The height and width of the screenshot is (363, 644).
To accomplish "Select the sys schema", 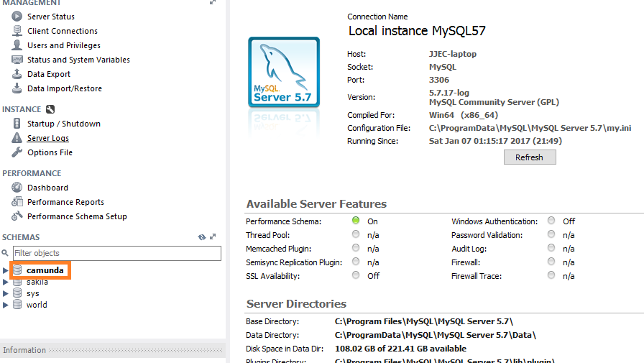I will (33, 293).
